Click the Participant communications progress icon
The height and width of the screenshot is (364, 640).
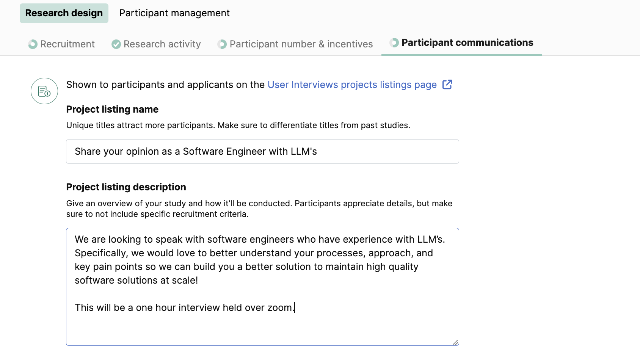click(x=394, y=43)
